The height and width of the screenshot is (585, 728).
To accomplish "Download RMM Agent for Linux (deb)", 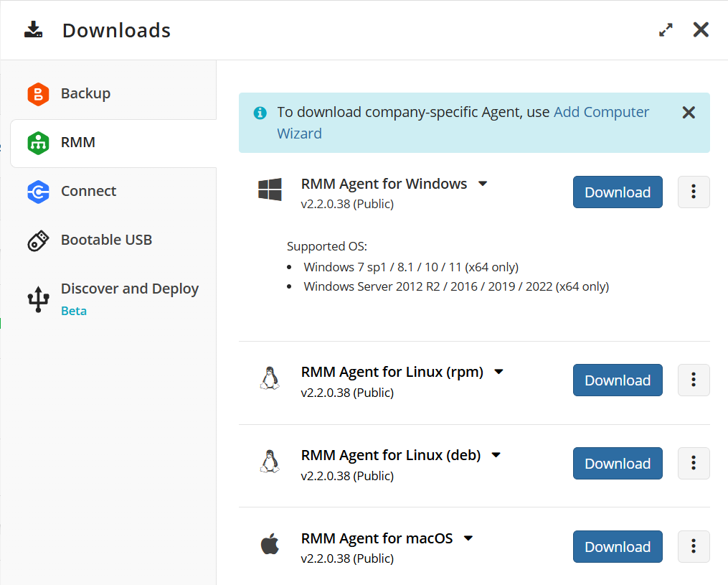I will 618,463.
